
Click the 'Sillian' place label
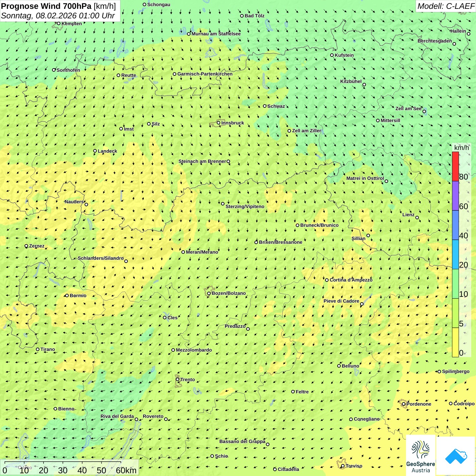click(x=358, y=238)
